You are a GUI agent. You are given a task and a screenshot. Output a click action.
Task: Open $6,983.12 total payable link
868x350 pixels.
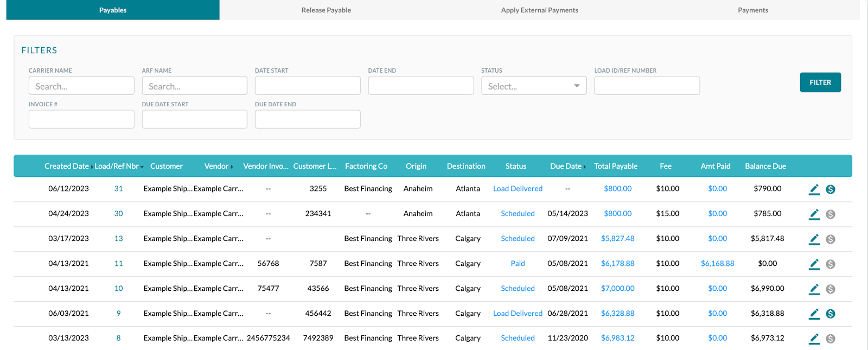coord(617,338)
